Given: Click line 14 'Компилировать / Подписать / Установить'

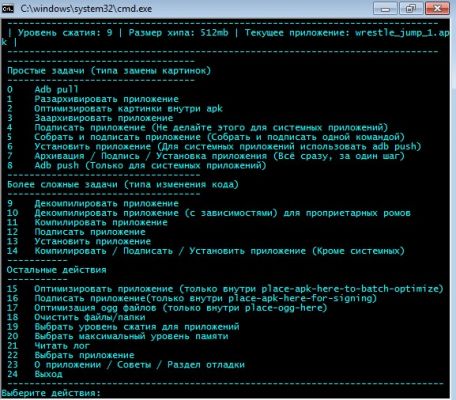Looking at the screenshot, I should pyautogui.click(x=206, y=251).
